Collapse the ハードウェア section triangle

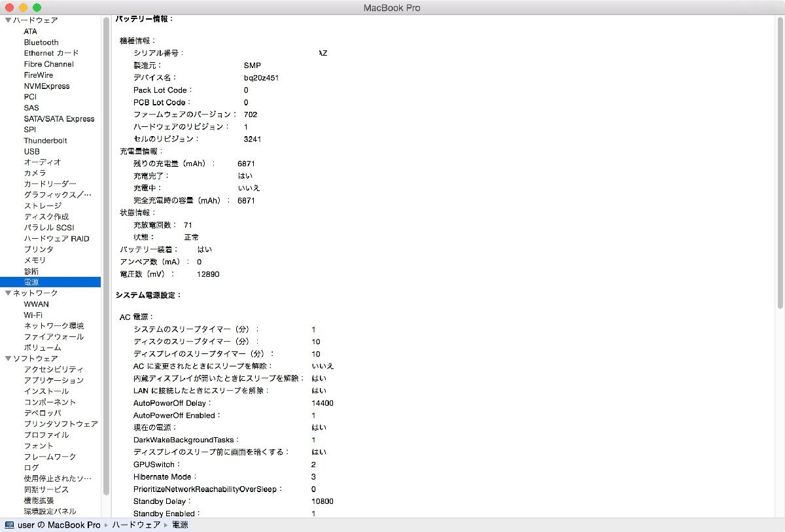[x=7, y=20]
